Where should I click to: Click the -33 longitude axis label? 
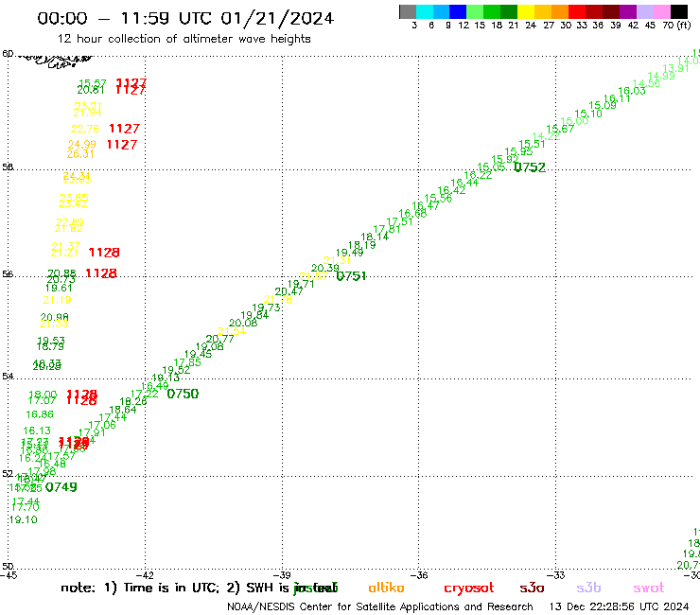pyautogui.click(x=556, y=575)
